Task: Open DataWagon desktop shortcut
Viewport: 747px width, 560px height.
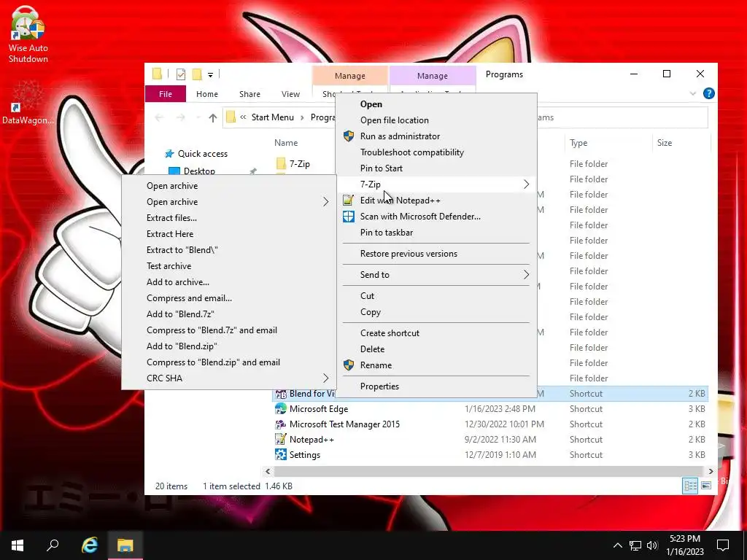Action: click(28, 102)
